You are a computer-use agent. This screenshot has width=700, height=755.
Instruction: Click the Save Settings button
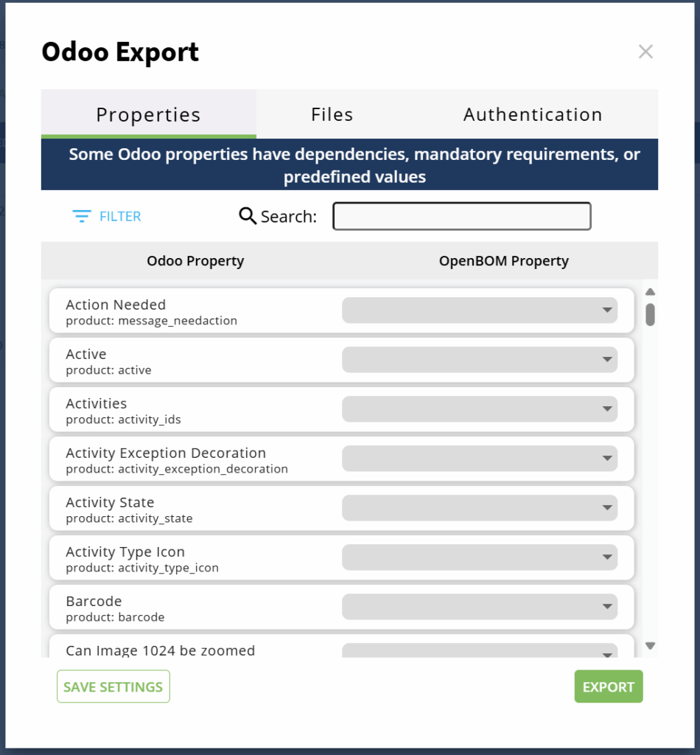[x=113, y=686]
